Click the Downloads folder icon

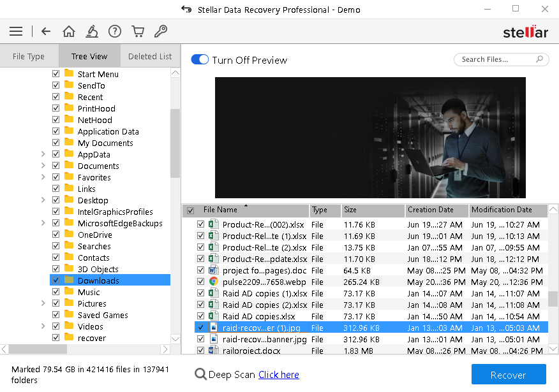[x=69, y=280]
